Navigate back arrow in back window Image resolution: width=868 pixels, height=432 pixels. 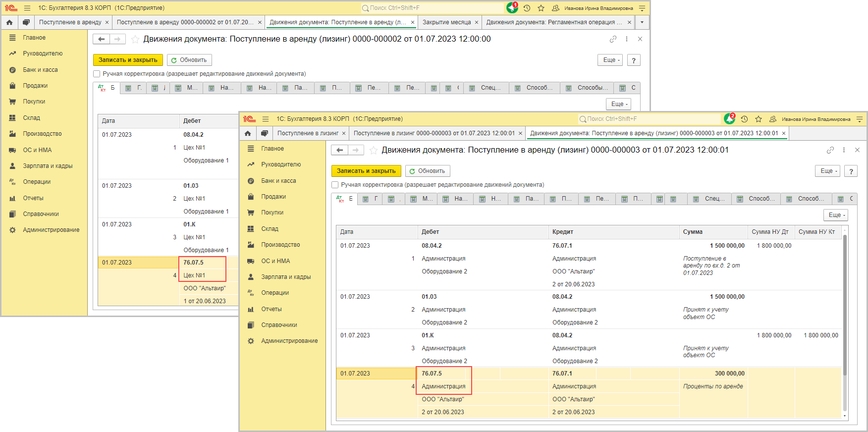(101, 39)
